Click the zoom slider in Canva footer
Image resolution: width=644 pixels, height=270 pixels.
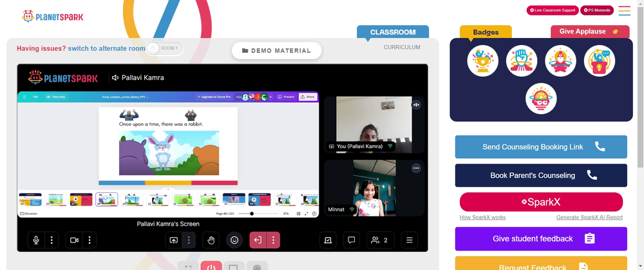point(258,214)
